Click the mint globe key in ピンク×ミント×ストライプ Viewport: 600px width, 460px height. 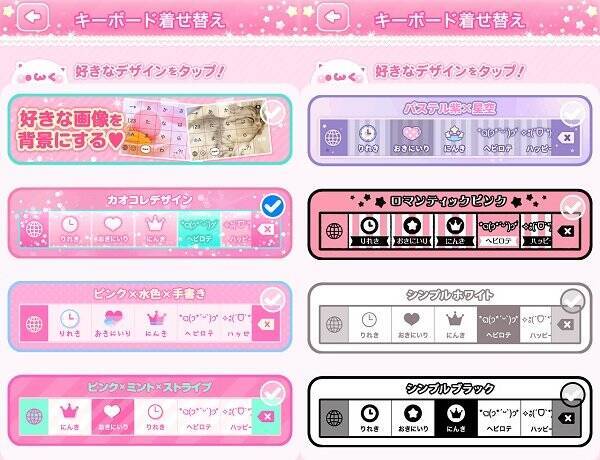click(x=34, y=416)
